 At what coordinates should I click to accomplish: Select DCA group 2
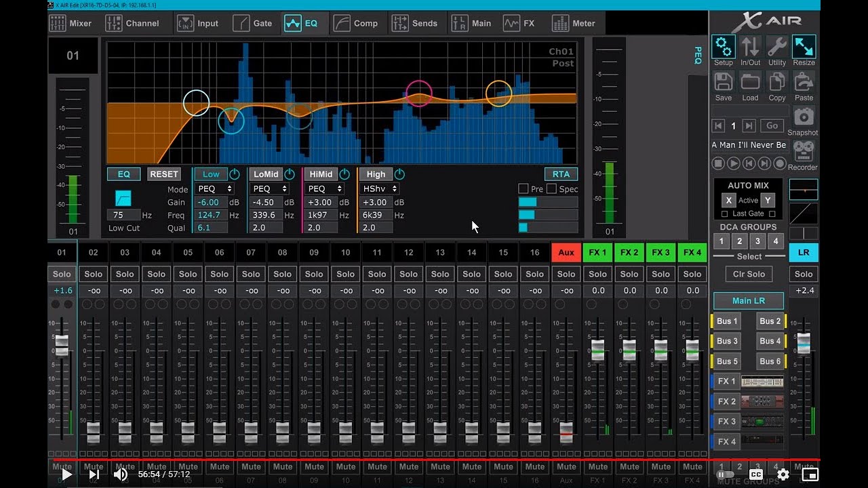click(x=740, y=241)
